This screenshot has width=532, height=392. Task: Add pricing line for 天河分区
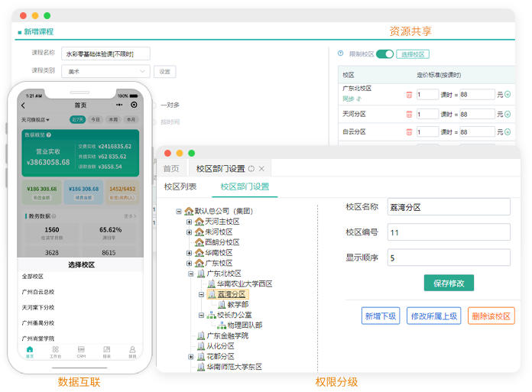[508, 115]
